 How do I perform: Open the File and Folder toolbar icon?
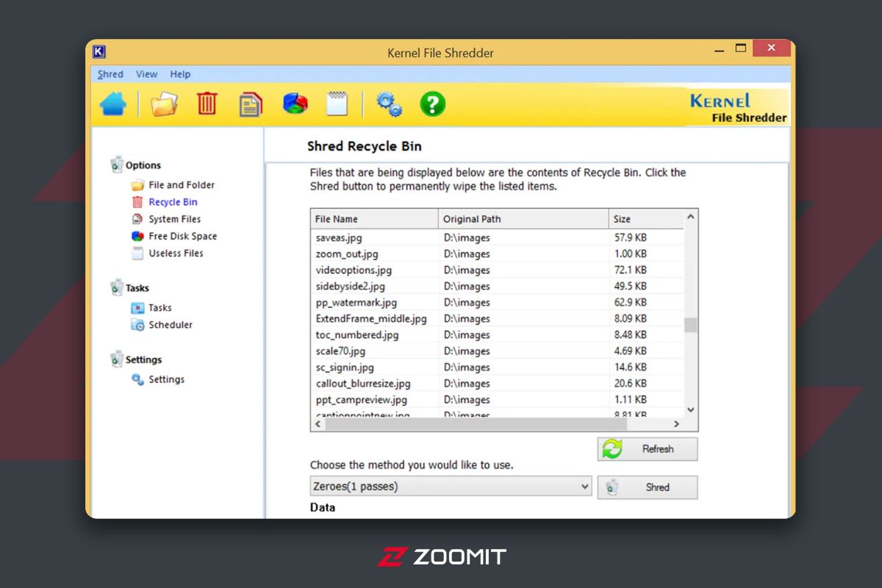164,104
